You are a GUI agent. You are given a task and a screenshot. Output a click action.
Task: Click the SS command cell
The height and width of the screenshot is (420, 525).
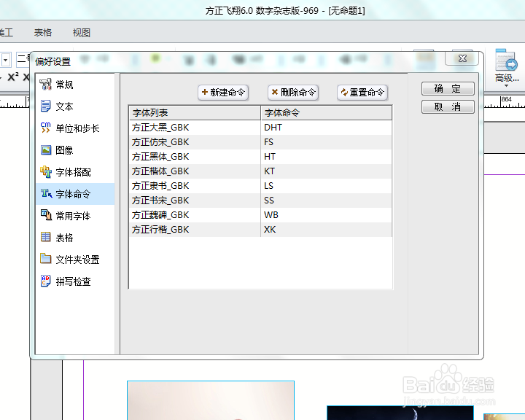click(x=327, y=201)
